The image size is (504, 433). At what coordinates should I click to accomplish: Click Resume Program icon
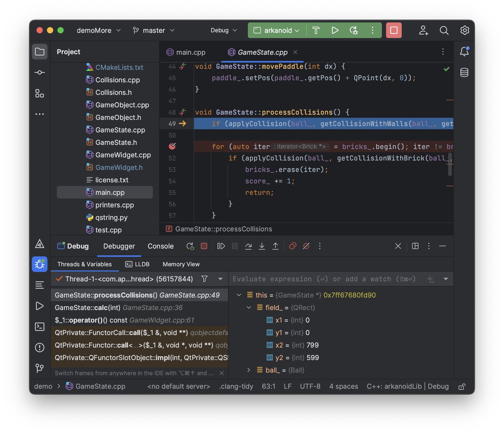[221, 246]
